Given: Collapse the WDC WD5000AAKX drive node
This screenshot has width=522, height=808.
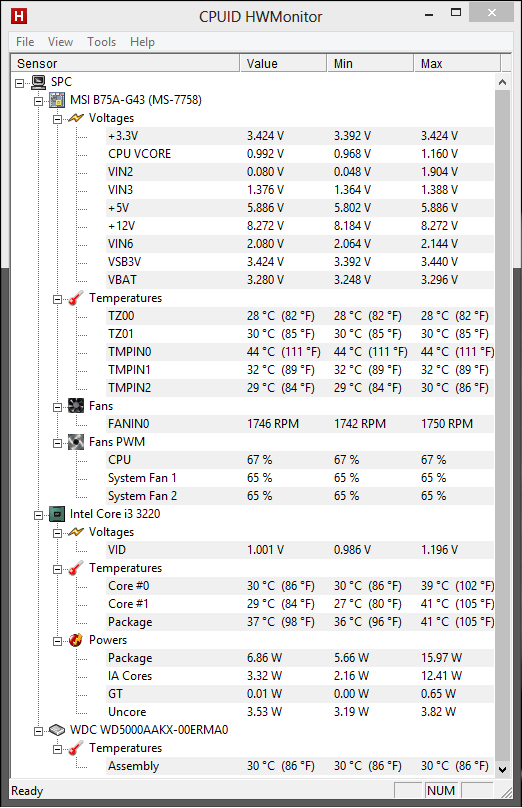Looking at the screenshot, I should click(39, 731).
